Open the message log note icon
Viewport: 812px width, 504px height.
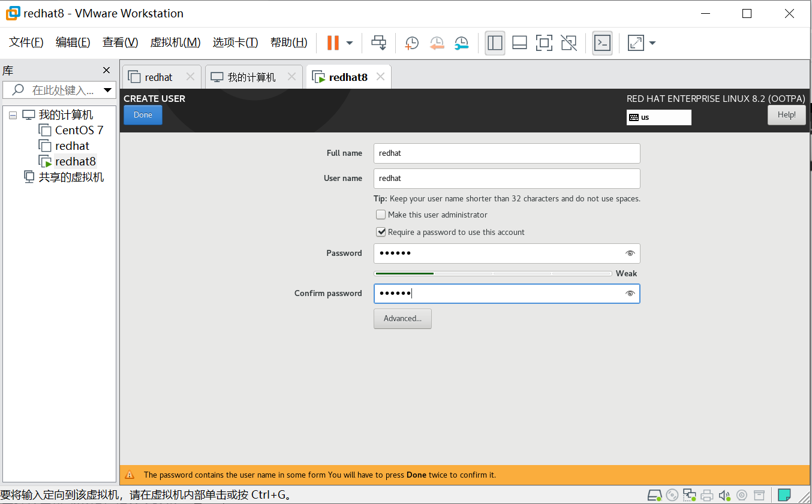point(784,495)
